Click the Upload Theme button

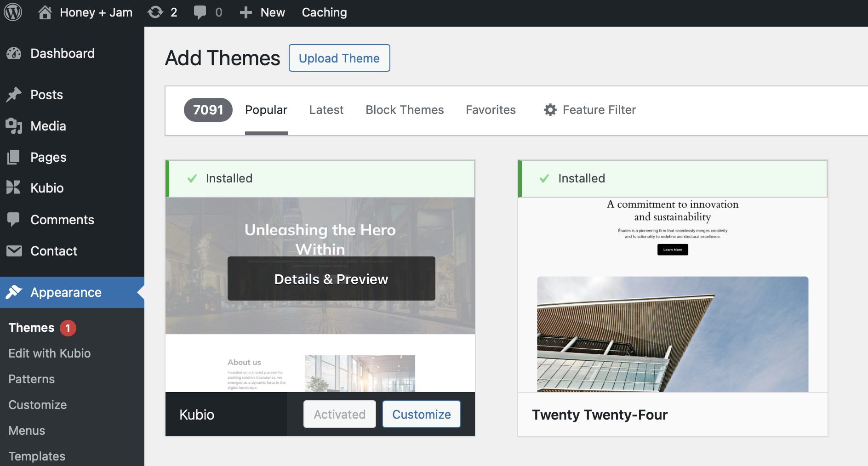(339, 58)
